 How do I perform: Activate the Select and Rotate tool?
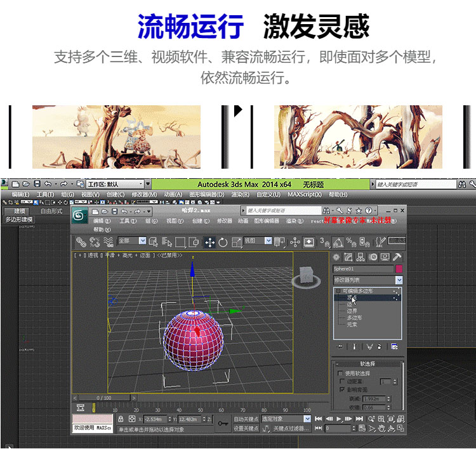tap(223, 242)
